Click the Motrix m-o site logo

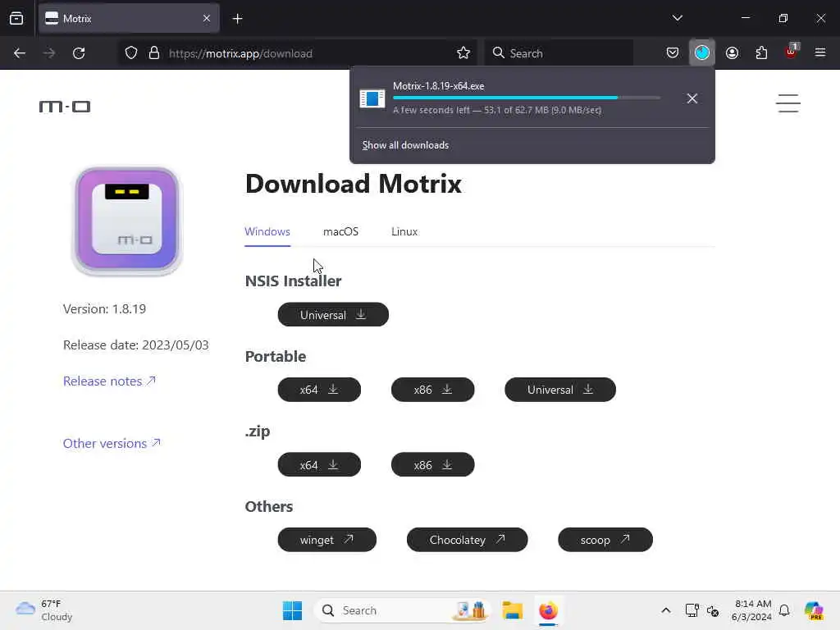65,107
